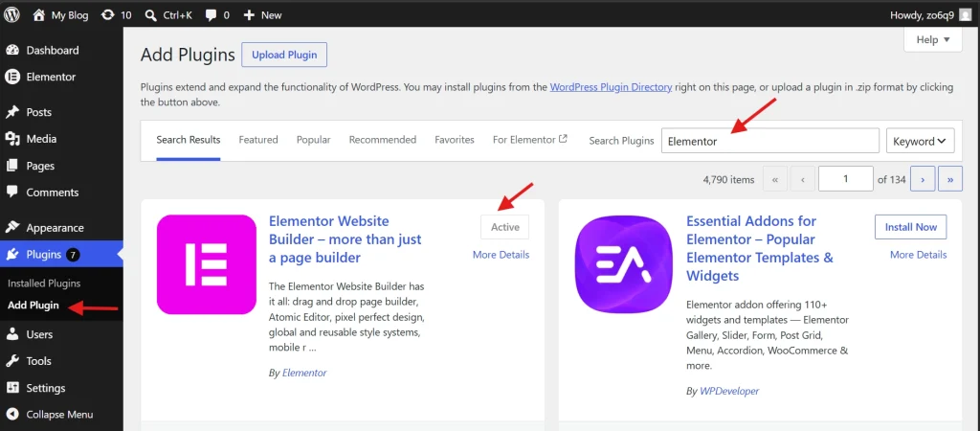Click the pink Elementor plugin logo

click(x=207, y=264)
